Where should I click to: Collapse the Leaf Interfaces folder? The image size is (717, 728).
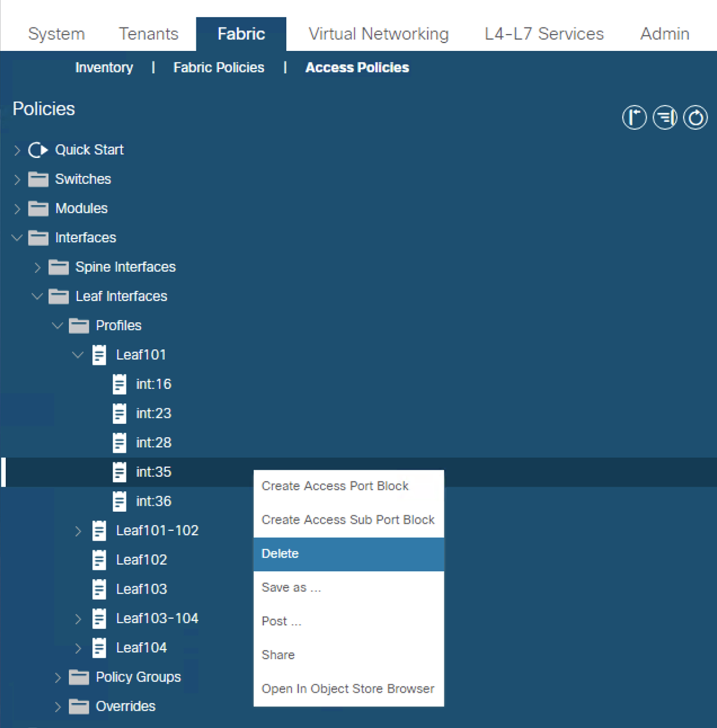(37, 296)
